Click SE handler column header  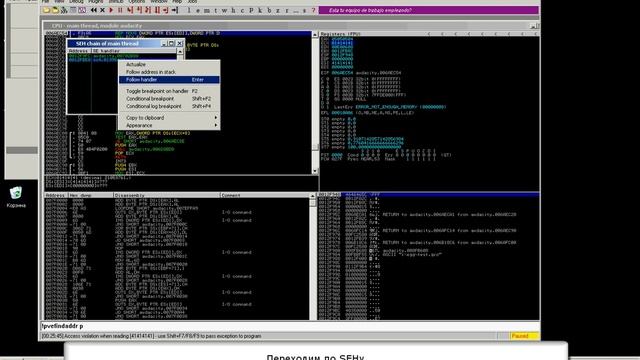[x=134, y=51]
